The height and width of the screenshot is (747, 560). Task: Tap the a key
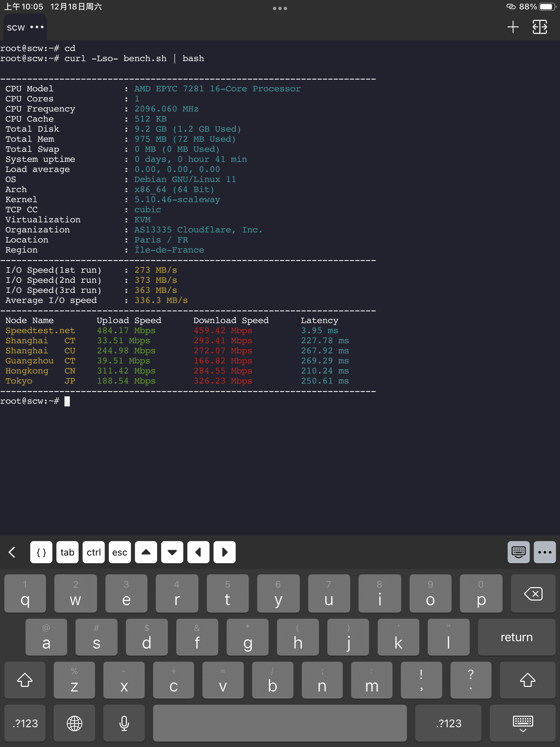click(x=46, y=637)
